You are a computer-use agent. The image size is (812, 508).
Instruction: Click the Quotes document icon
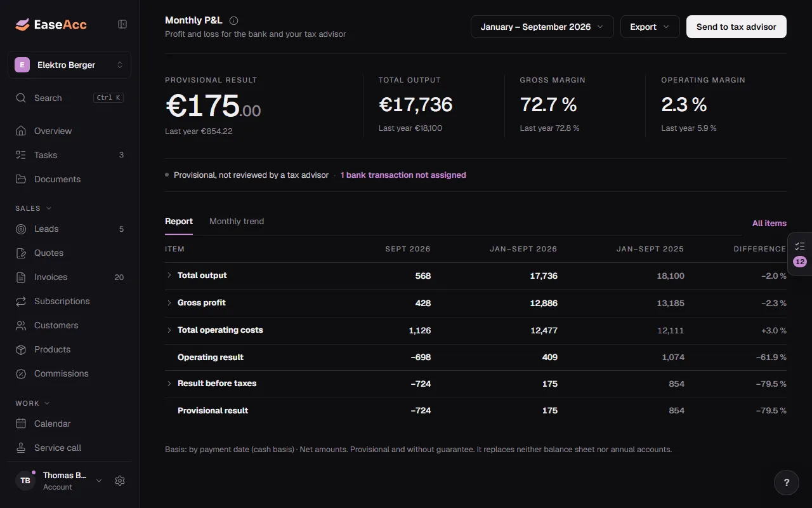(21, 253)
